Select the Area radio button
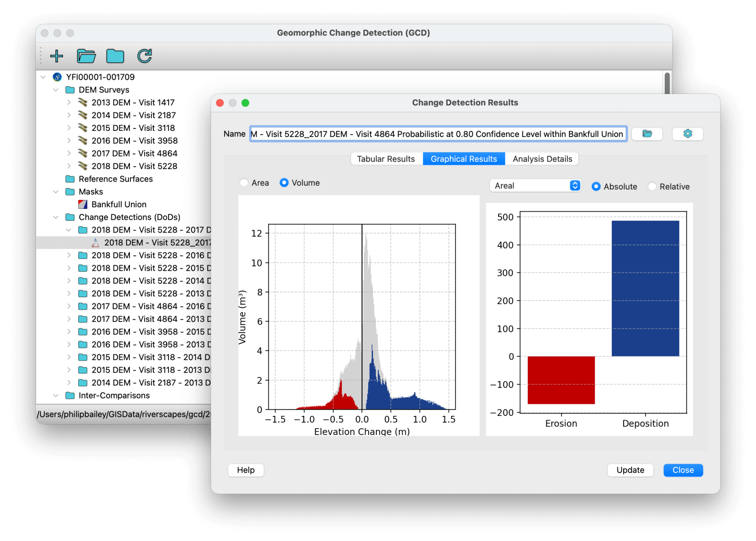The height and width of the screenshot is (541, 756). (244, 183)
